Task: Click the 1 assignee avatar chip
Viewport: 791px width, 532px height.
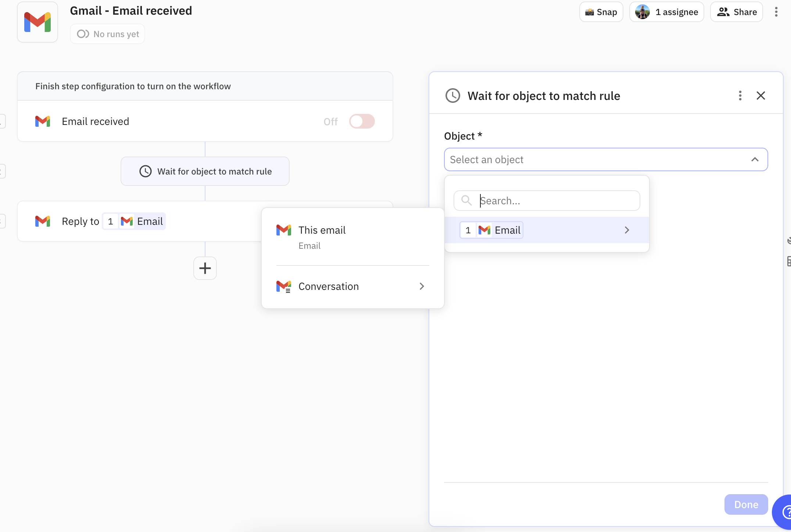Action: pos(666,12)
